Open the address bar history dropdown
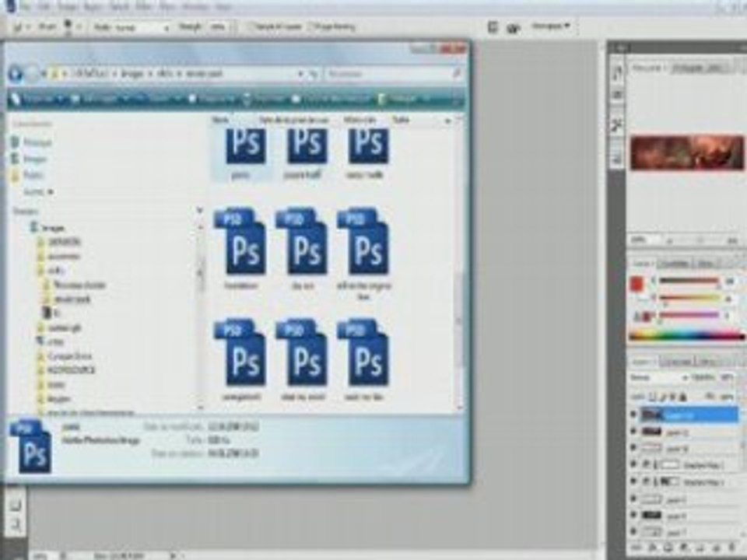 pyautogui.click(x=300, y=74)
